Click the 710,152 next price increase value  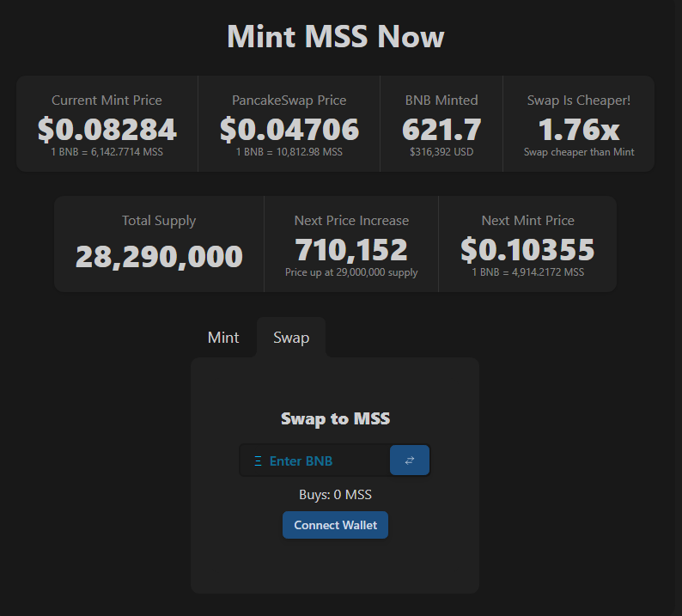[x=351, y=250]
